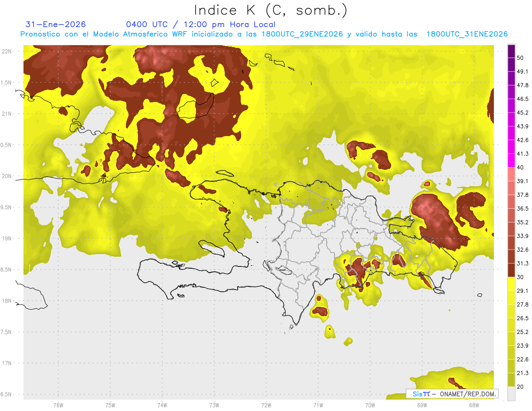Image resolution: width=532 pixels, height=411 pixels.
Task: Click the colorbar value "46.5"
Action: click(x=523, y=99)
